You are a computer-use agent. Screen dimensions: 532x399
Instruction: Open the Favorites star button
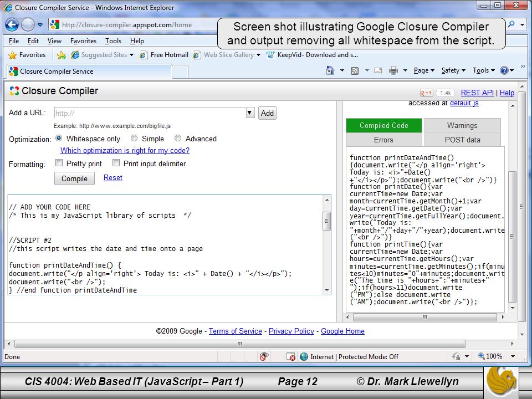click(27, 55)
